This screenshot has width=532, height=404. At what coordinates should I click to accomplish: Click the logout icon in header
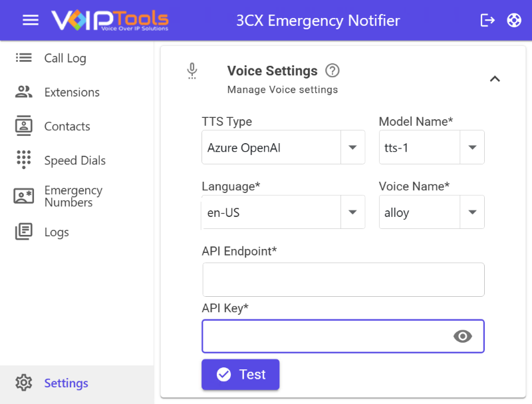(487, 20)
